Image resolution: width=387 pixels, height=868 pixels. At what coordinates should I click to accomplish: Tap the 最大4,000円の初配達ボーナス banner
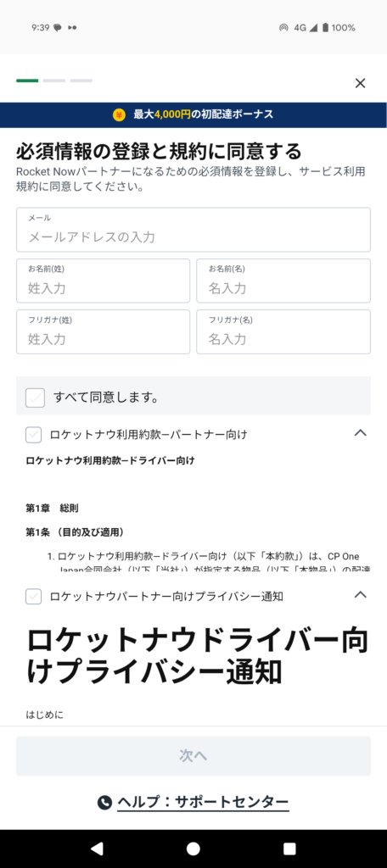193,114
